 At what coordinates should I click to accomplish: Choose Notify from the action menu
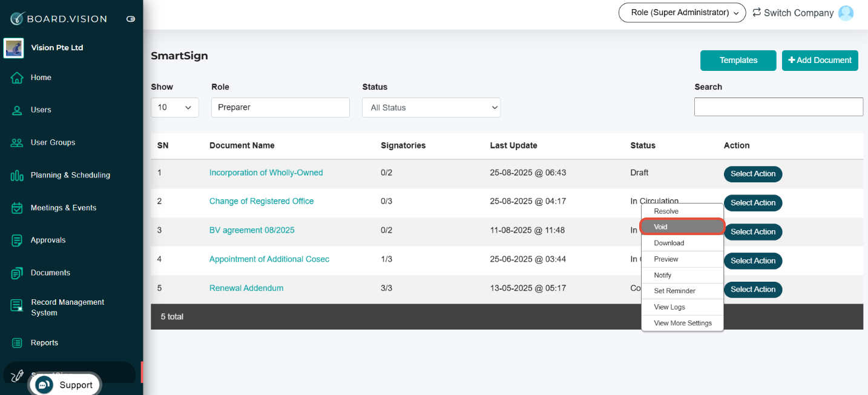pos(683,275)
